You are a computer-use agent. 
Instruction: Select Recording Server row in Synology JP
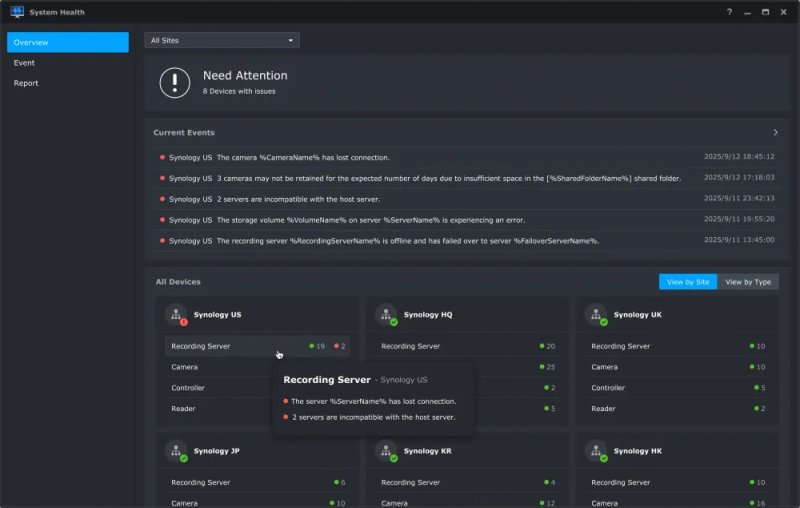tap(258, 482)
